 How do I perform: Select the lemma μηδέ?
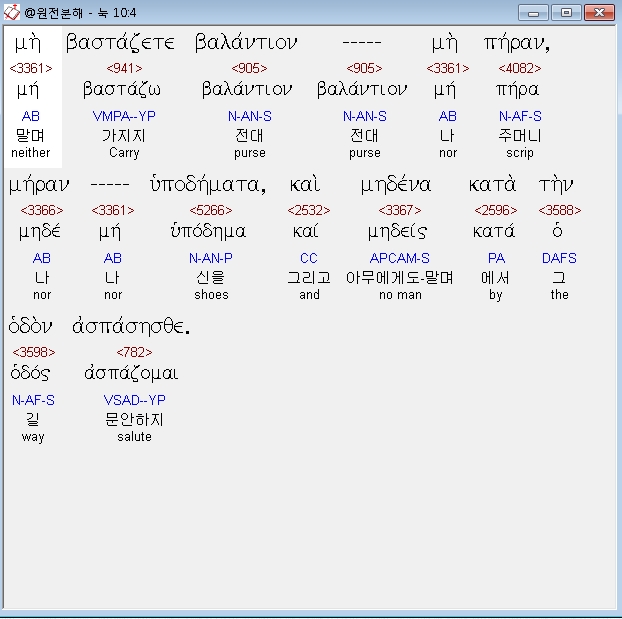(39, 232)
